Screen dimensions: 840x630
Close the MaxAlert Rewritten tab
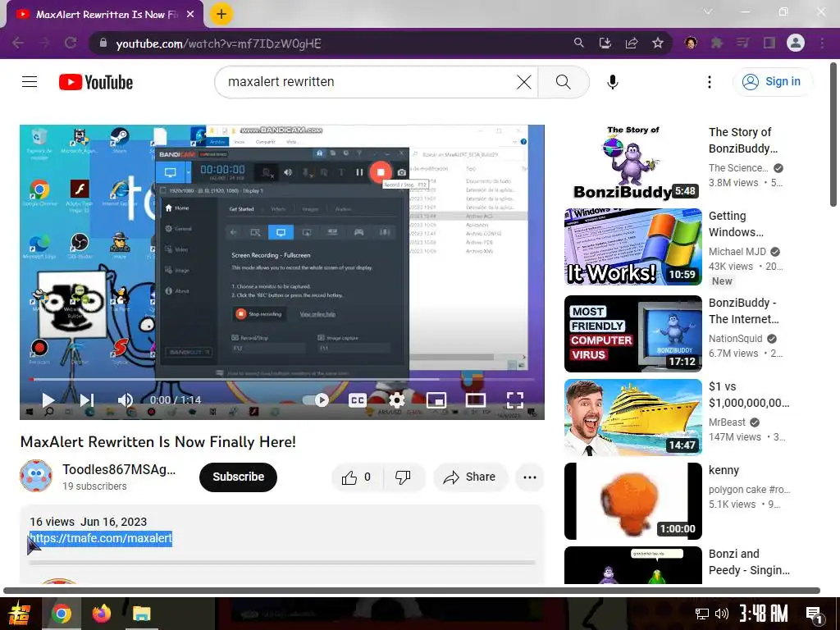pos(190,15)
